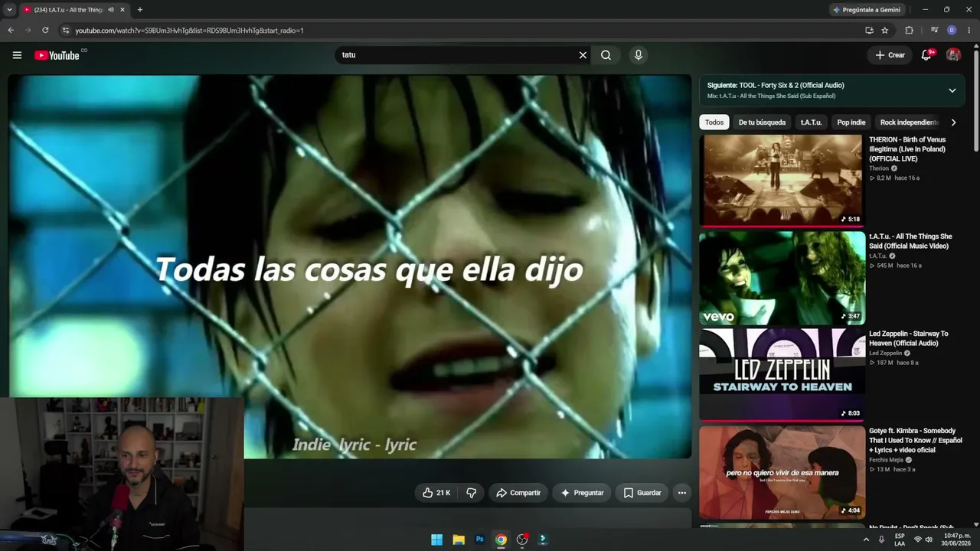
Task: Click the Therion channel name
Action: tap(879, 168)
